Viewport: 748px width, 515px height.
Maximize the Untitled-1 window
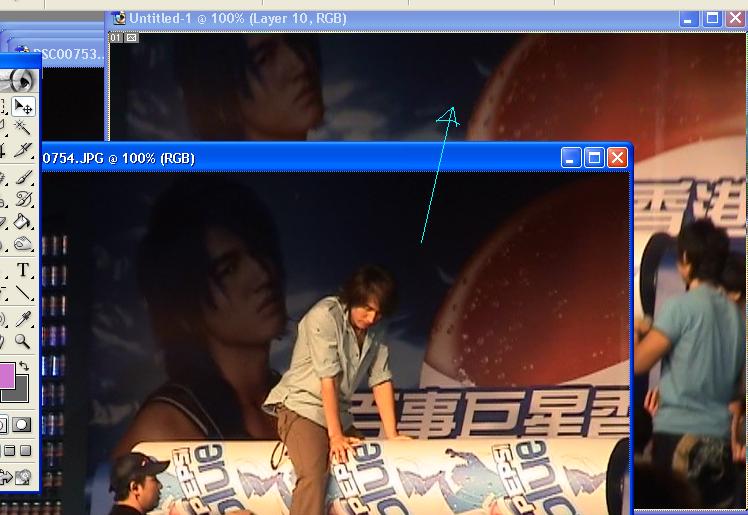(x=712, y=19)
